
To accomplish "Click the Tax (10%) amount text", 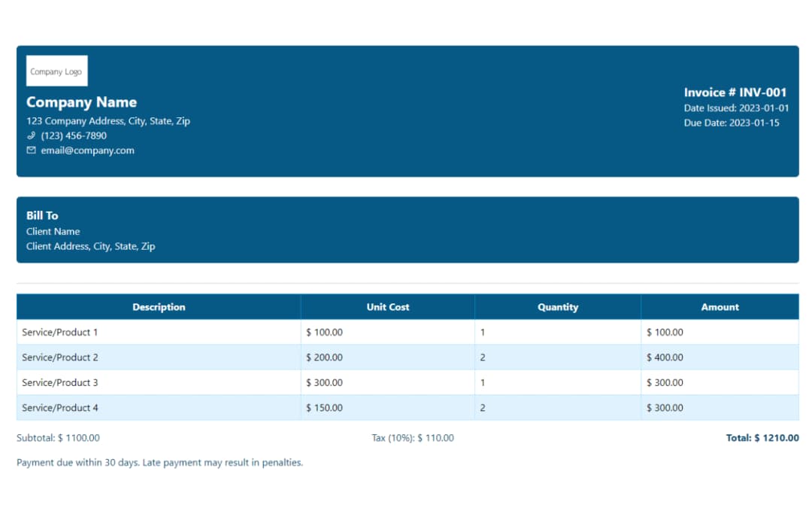I will coord(413,438).
